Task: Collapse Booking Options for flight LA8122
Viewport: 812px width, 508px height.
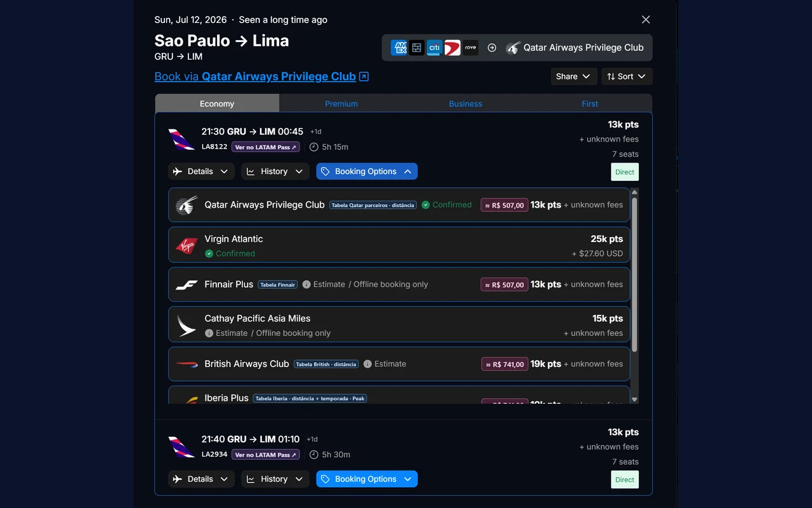Action: pos(367,171)
